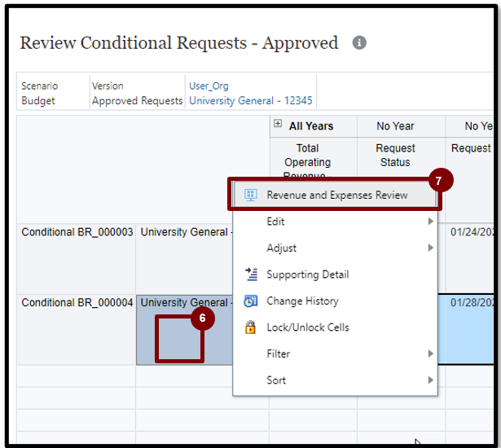Select the Conditional BR_000004 row header
The image size is (501, 448).
(77, 303)
